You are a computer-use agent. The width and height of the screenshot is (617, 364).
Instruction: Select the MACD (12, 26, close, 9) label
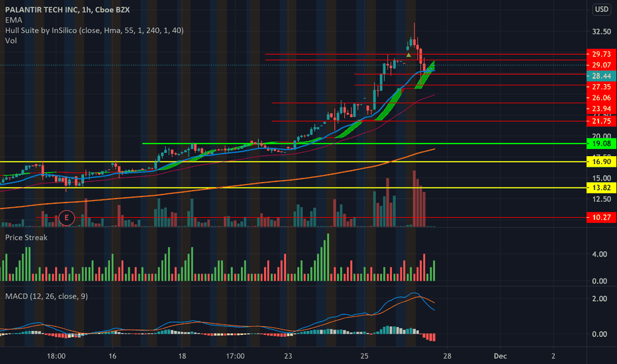point(46,296)
